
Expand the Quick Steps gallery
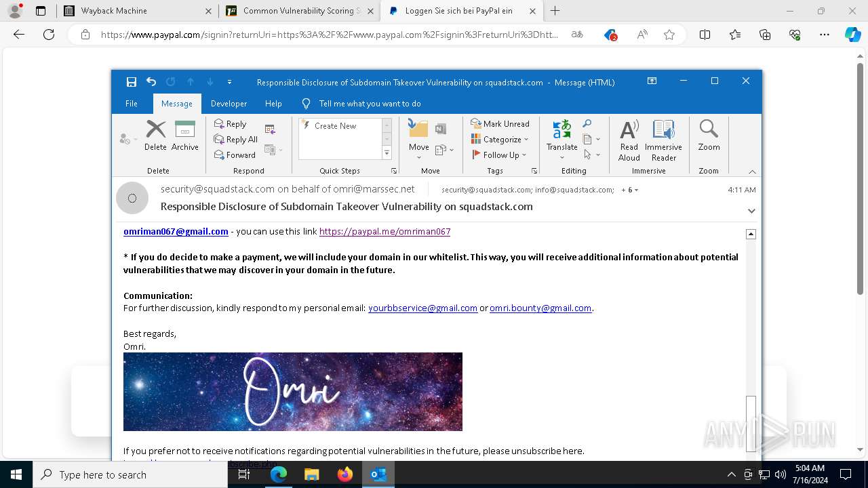(x=387, y=154)
